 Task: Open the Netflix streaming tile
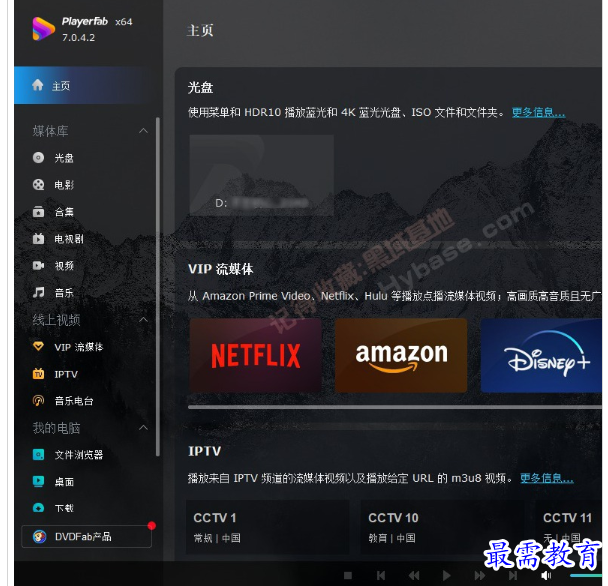coord(256,355)
